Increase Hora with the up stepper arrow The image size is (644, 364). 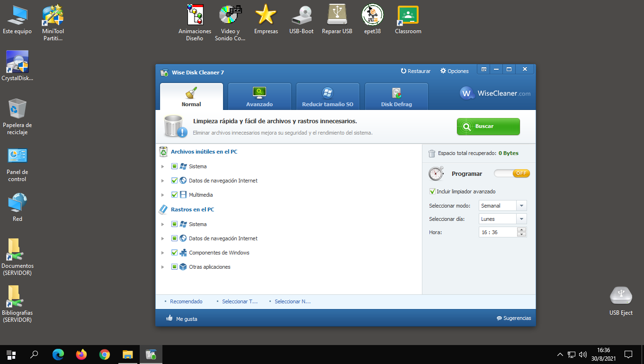click(x=522, y=230)
